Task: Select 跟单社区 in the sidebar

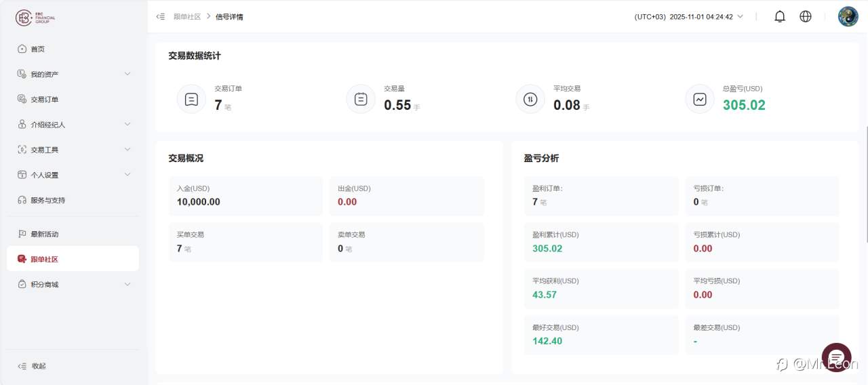Action: click(44, 259)
